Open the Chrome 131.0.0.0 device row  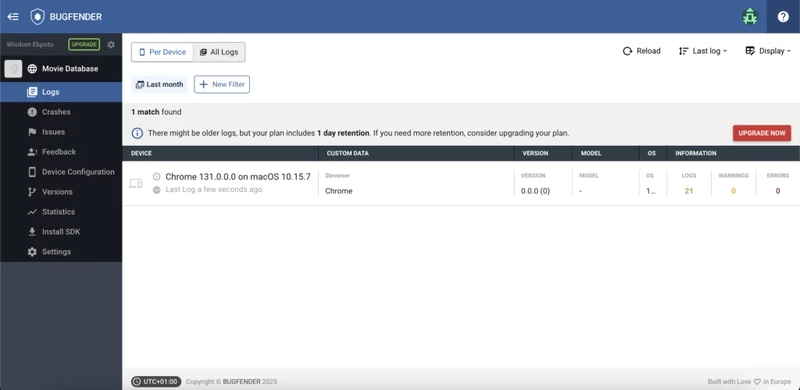coord(461,183)
